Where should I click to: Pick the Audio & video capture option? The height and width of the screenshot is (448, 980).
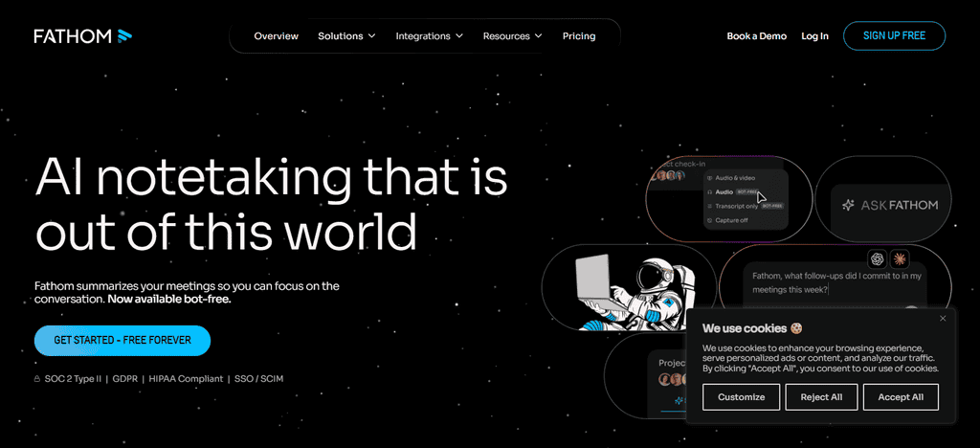click(733, 178)
